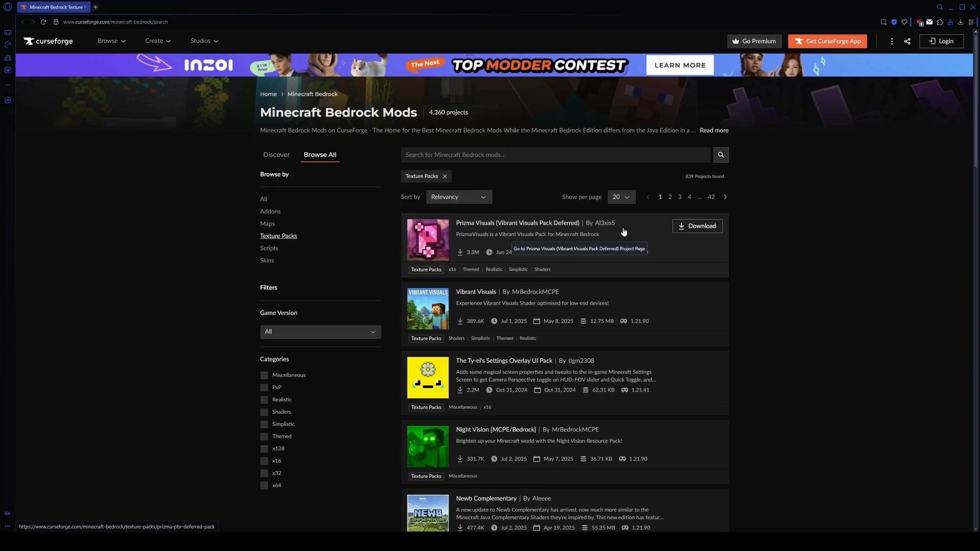Expand the Show per page dropdown

point(621,197)
